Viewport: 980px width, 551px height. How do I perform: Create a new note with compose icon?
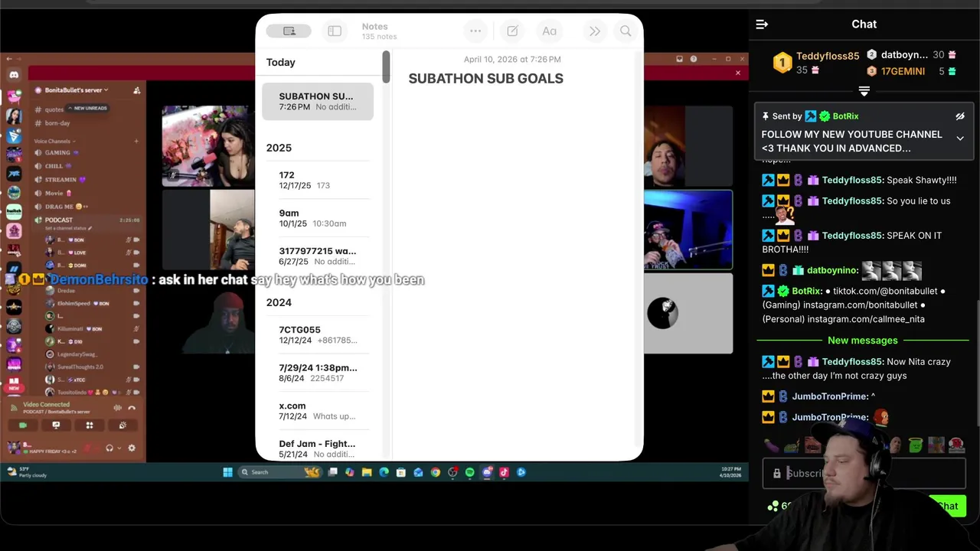pyautogui.click(x=512, y=31)
